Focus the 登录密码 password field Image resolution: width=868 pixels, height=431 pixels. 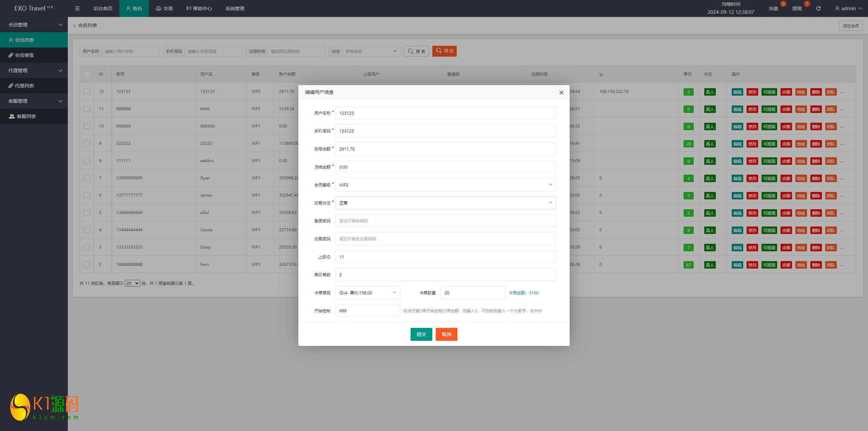(x=446, y=221)
